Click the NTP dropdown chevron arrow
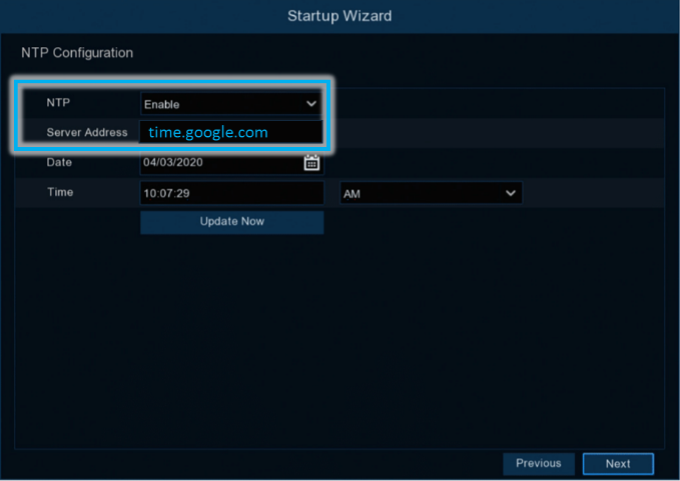The image size is (680, 481). 311,103
